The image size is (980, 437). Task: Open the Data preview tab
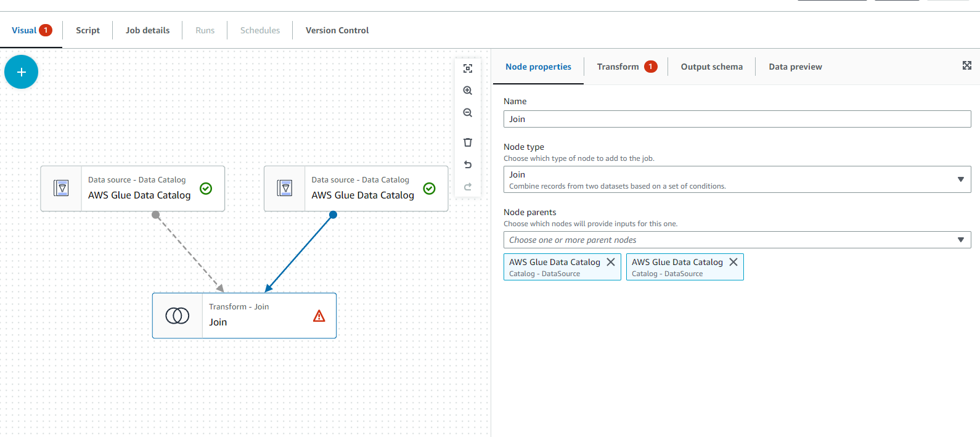[795, 67]
